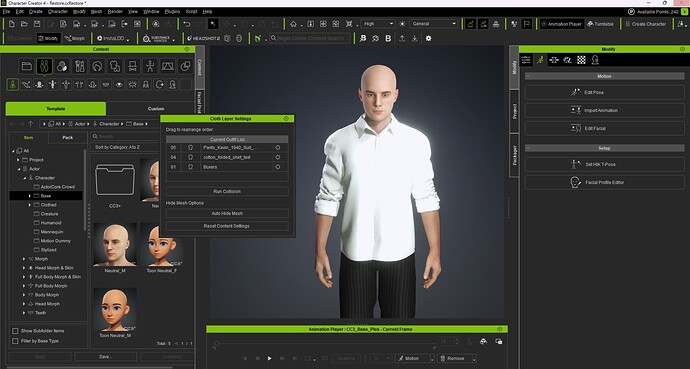This screenshot has height=369, width=690.
Task: Enable Filter by Base Type checkbox
Action: click(15, 341)
